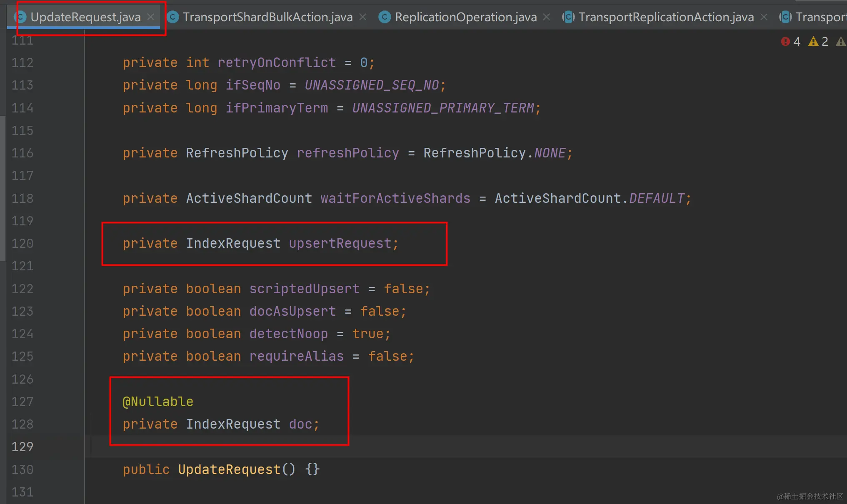This screenshot has height=504, width=847.
Task: Click the red error indicator showing 4 errors
Action: (x=790, y=41)
